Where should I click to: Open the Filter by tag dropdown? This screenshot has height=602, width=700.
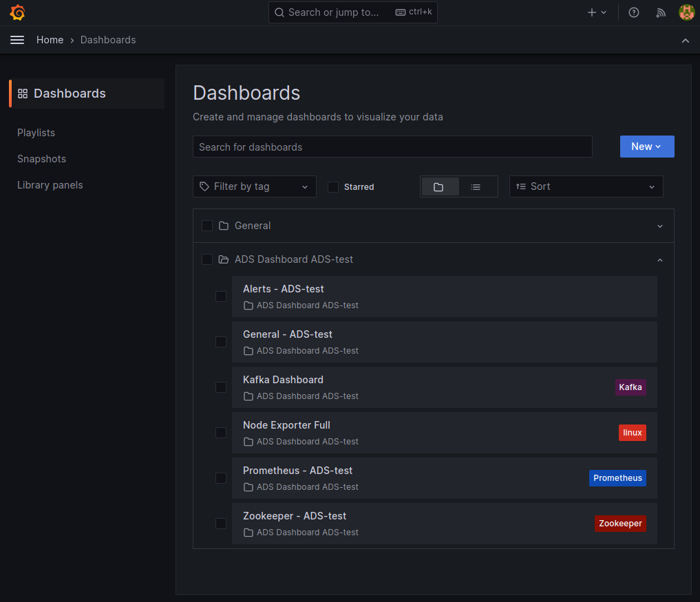pyautogui.click(x=255, y=186)
